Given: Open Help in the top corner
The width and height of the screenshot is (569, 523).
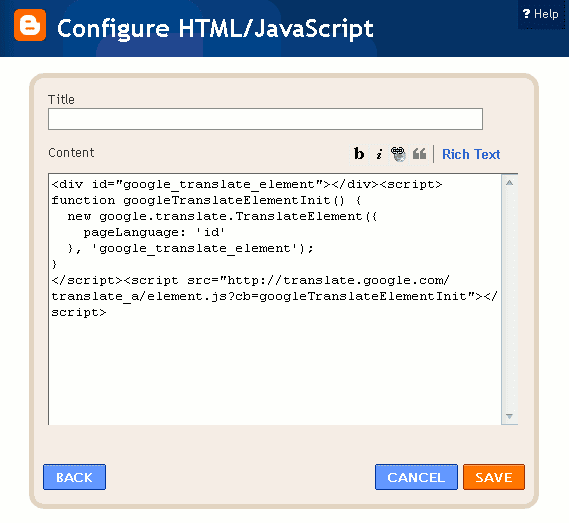Looking at the screenshot, I should tap(541, 14).
